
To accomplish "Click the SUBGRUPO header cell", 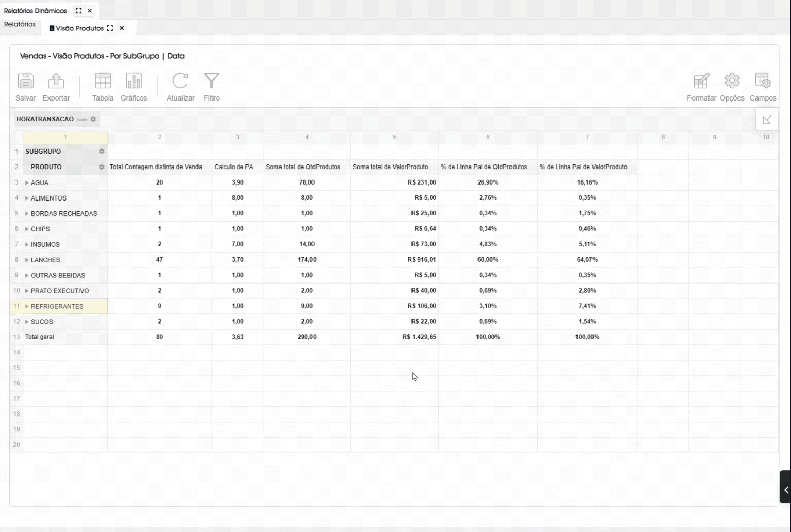I will pos(65,152).
